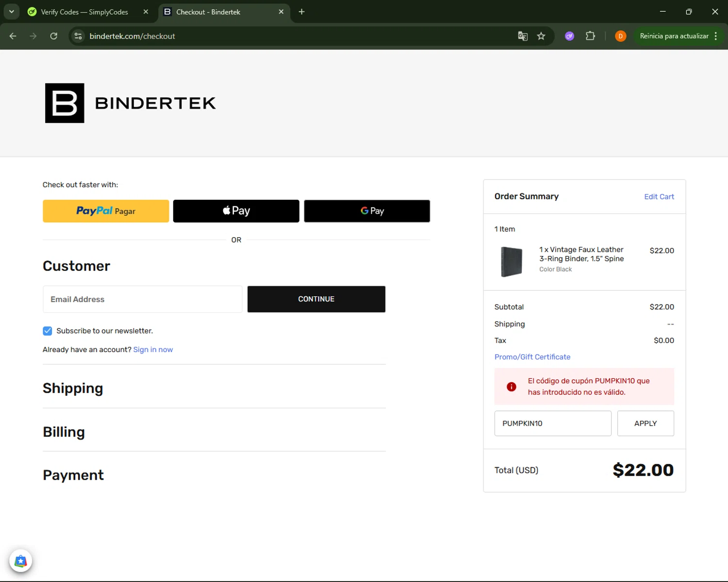Minimize the browser window
The image size is (728, 582).
click(x=662, y=12)
